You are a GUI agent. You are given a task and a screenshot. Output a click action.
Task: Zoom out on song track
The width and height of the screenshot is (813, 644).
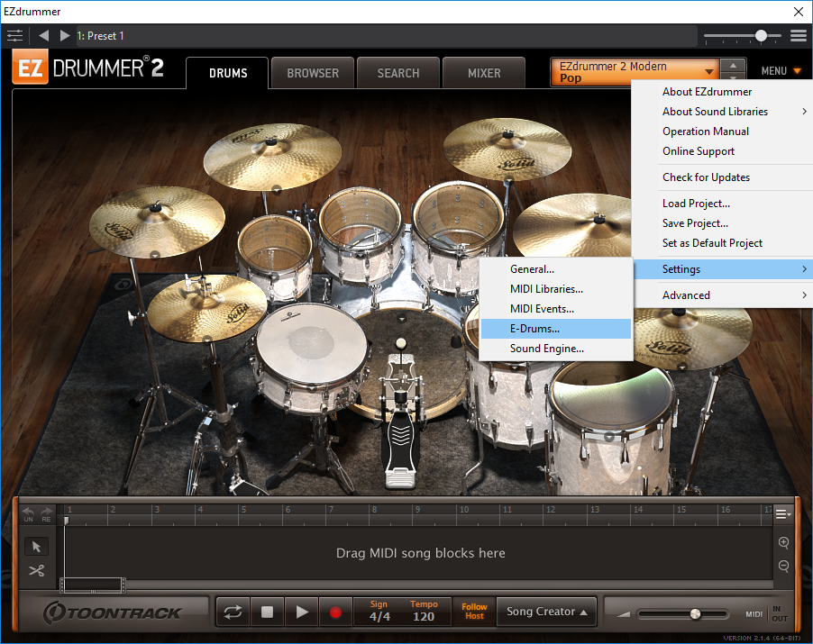pos(783,567)
